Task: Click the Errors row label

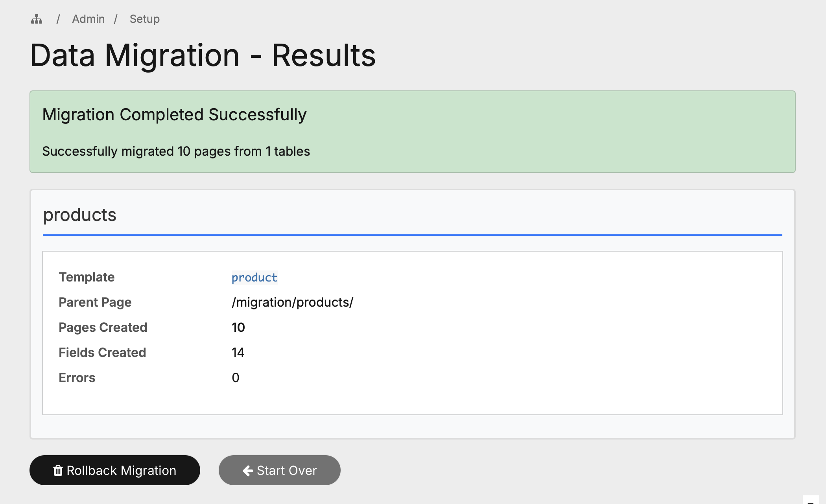Action: [x=77, y=378]
